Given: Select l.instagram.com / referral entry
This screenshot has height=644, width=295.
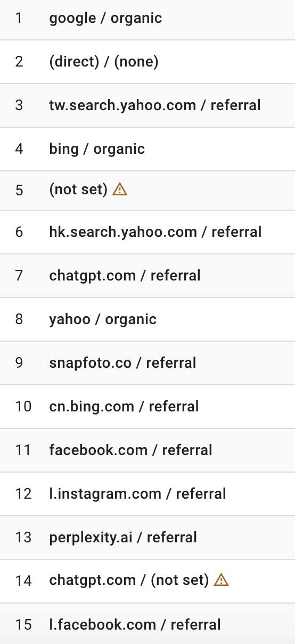Looking at the screenshot, I should [147, 494].
